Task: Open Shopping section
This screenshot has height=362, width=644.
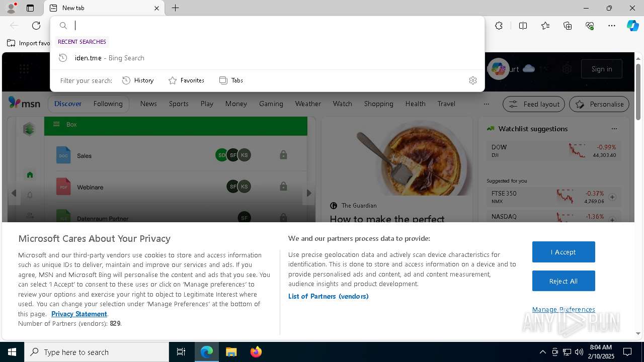Action: point(378,104)
